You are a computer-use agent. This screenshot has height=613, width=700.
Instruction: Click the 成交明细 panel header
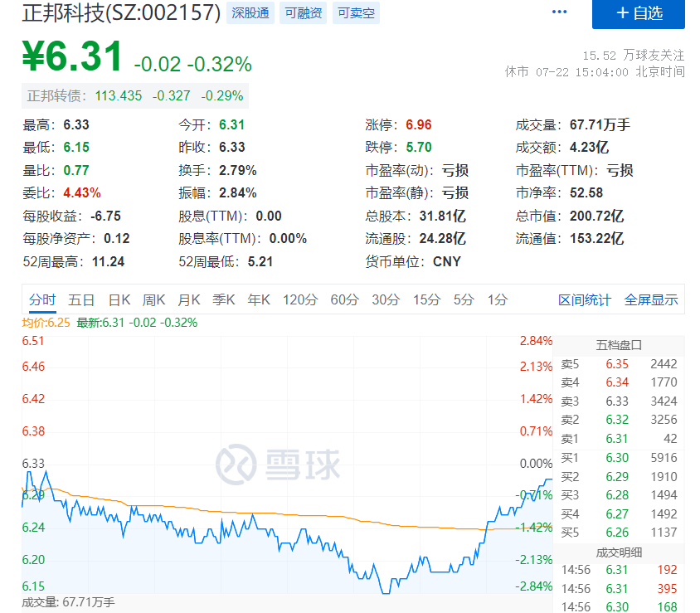(x=619, y=552)
